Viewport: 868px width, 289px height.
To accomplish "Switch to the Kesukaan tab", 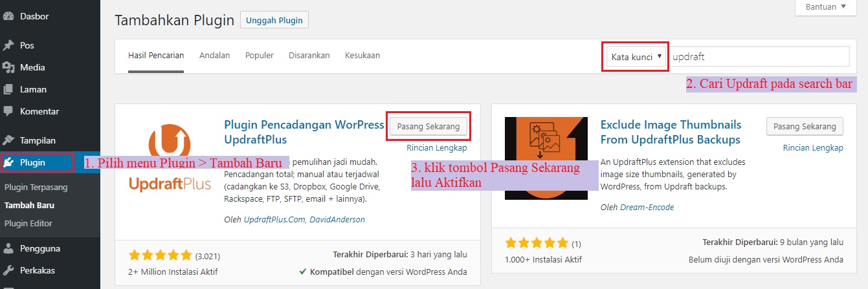I will click(362, 56).
